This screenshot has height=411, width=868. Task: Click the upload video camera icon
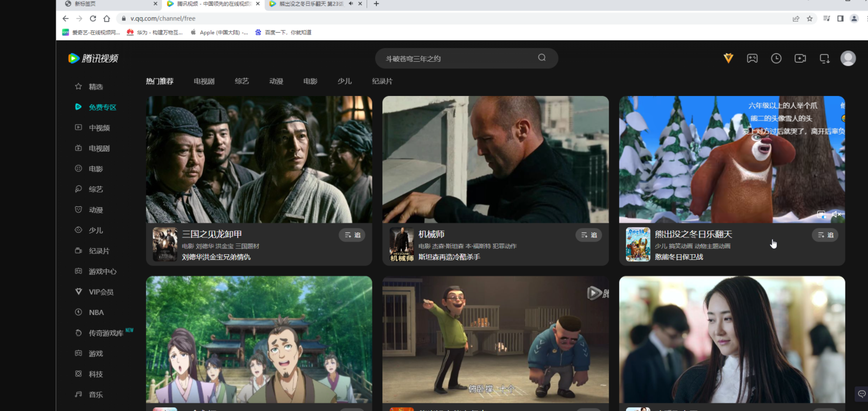800,58
